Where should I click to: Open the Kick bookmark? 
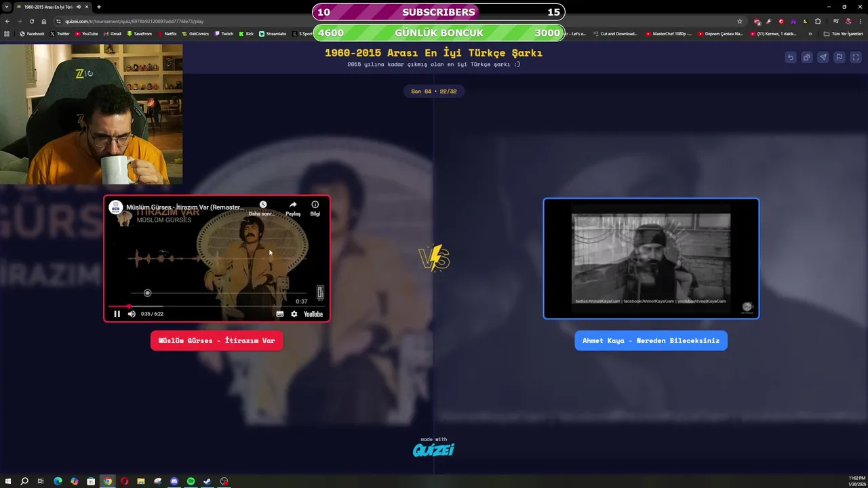click(x=246, y=33)
